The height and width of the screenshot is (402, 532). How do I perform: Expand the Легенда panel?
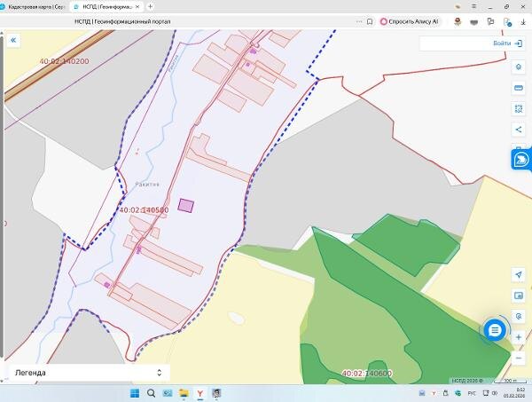coord(89,373)
